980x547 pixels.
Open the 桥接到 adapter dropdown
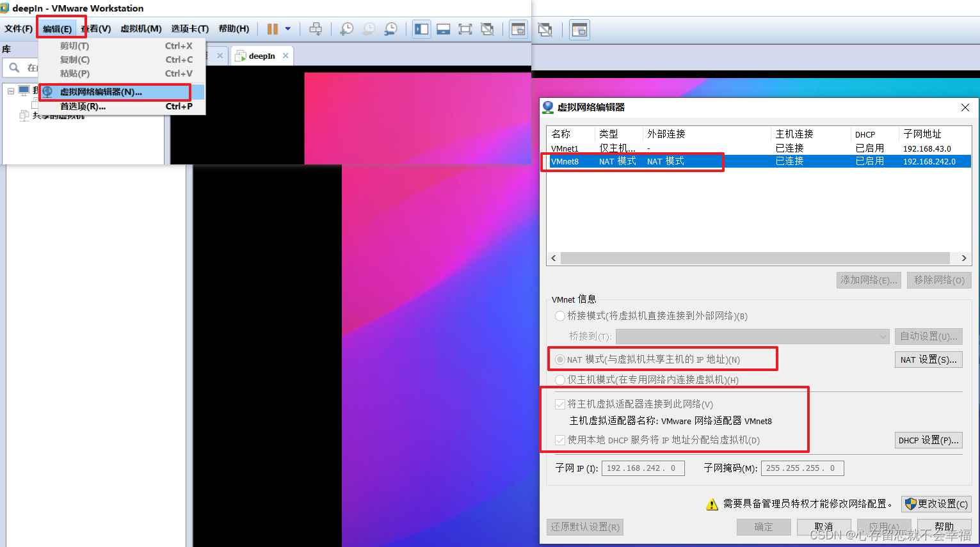click(753, 337)
